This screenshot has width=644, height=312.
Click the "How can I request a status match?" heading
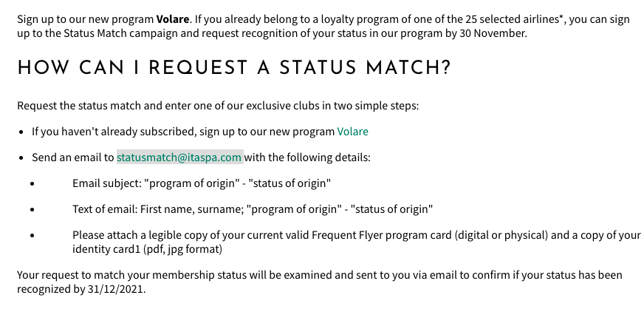click(x=234, y=69)
